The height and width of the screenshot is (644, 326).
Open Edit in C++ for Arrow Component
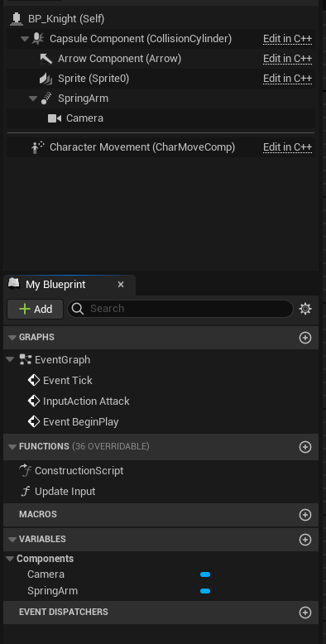(287, 59)
